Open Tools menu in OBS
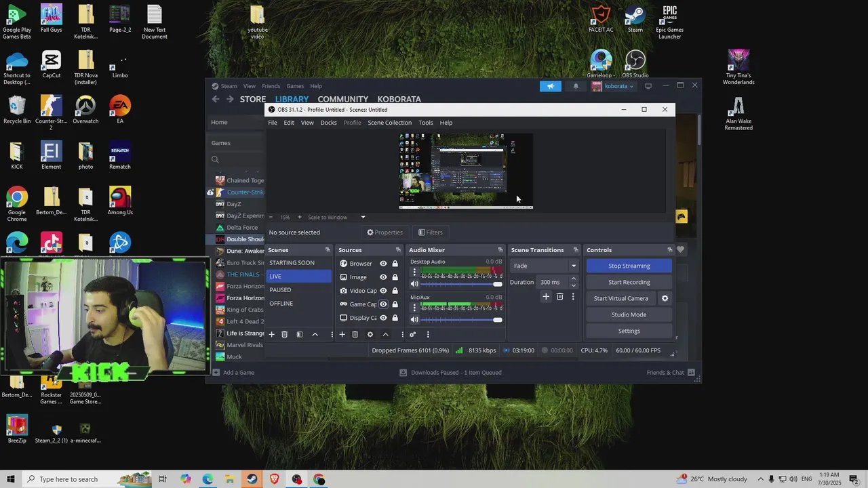 [426, 123]
